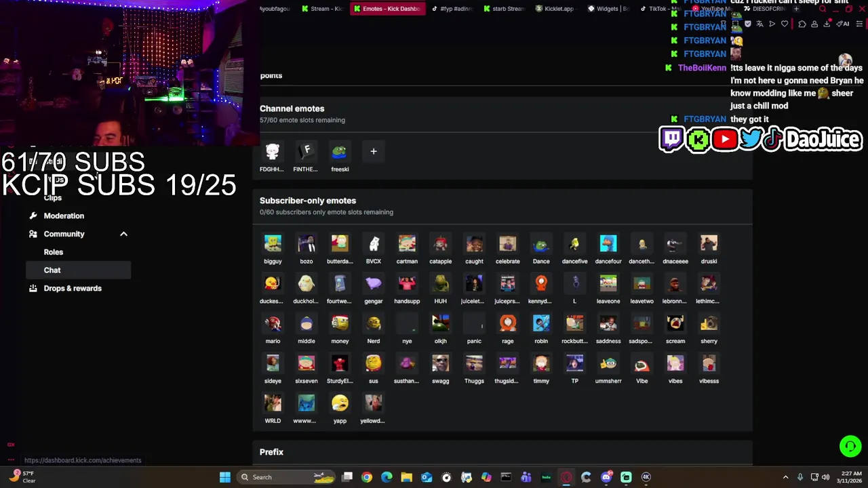
Task: Go to Roles under Community
Action: 54,252
